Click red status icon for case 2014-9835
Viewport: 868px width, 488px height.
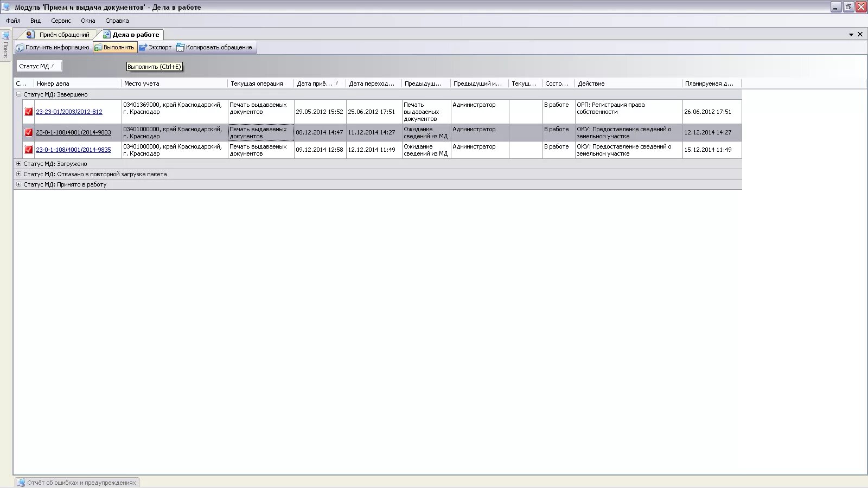coord(29,150)
